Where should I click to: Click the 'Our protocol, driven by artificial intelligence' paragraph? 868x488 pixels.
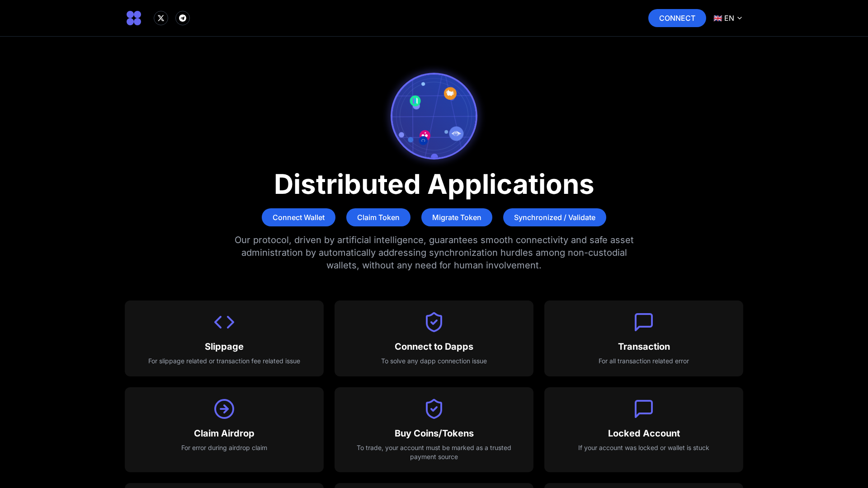pyautogui.click(x=434, y=253)
